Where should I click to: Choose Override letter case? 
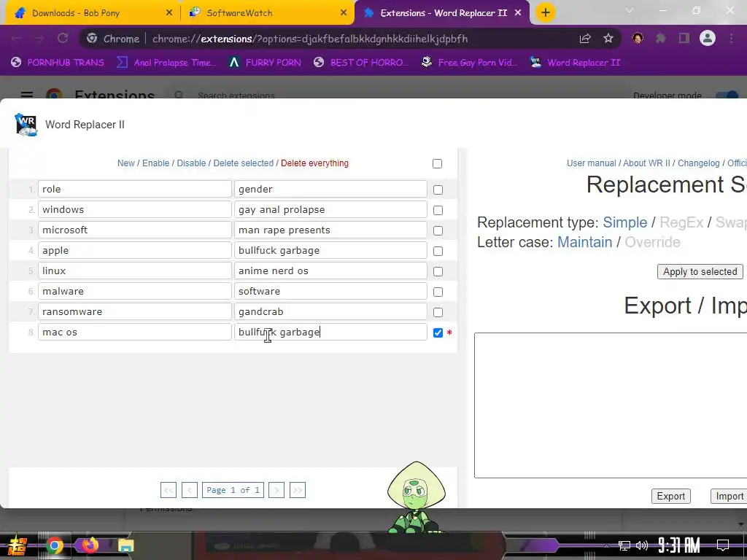tap(652, 242)
